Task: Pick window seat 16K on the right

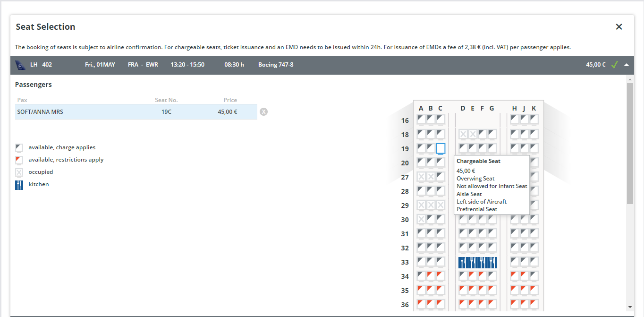Action: [534, 120]
